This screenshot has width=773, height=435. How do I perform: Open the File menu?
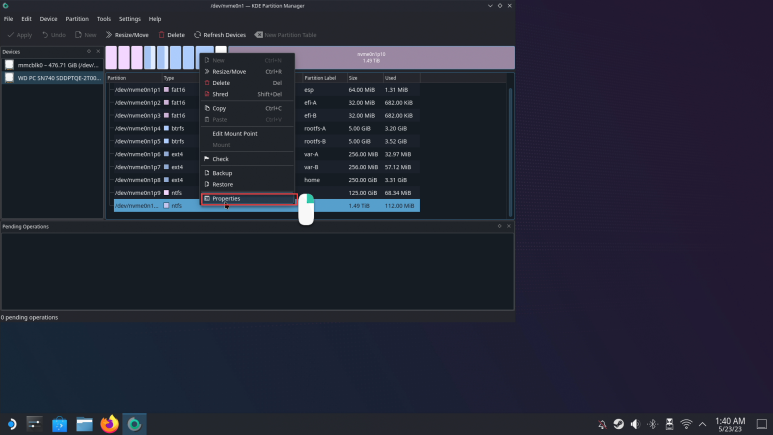pyautogui.click(x=8, y=19)
